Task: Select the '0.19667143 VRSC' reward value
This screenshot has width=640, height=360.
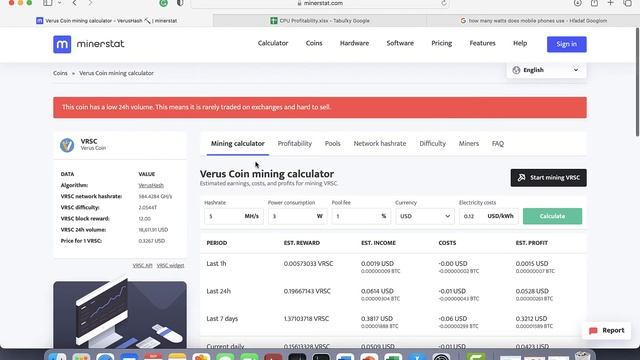Action: pos(307,291)
